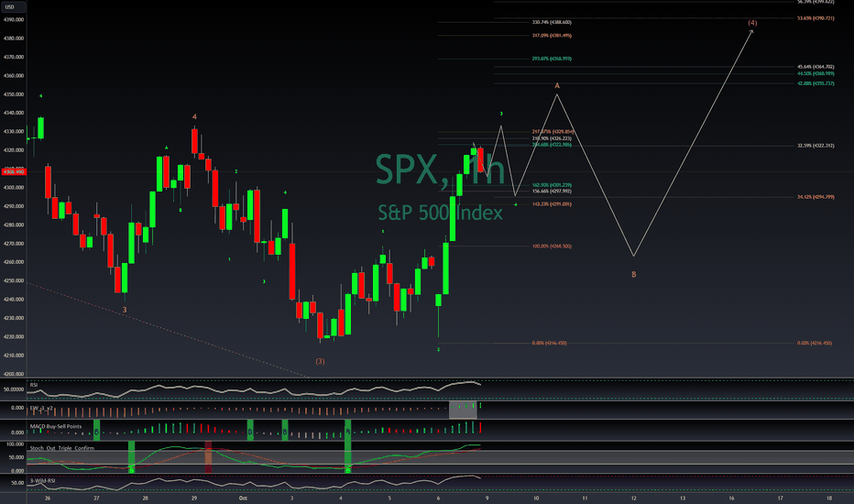Click the 4390.000 price axis label
Screen dimensions: 854x504
(14, 19)
